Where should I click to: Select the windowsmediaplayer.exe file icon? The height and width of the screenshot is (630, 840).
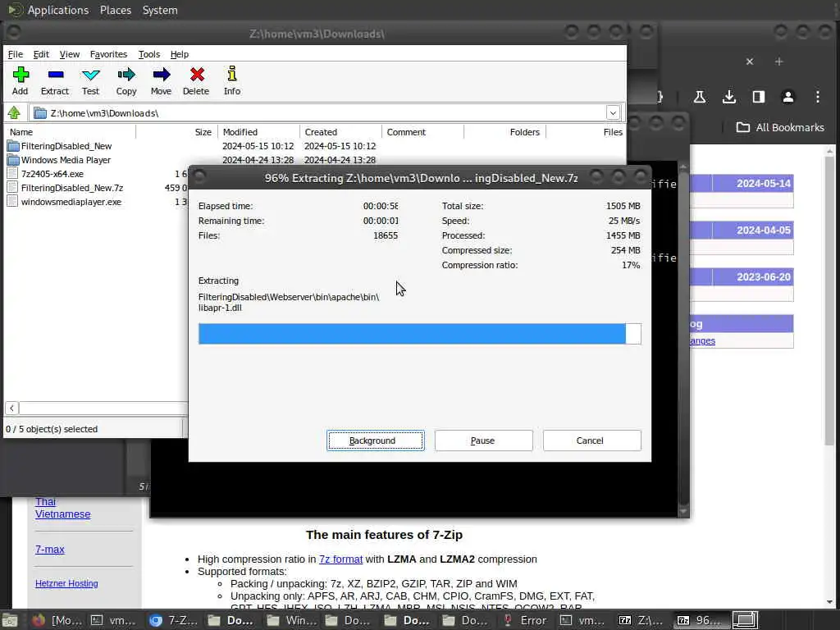(x=13, y=202)
